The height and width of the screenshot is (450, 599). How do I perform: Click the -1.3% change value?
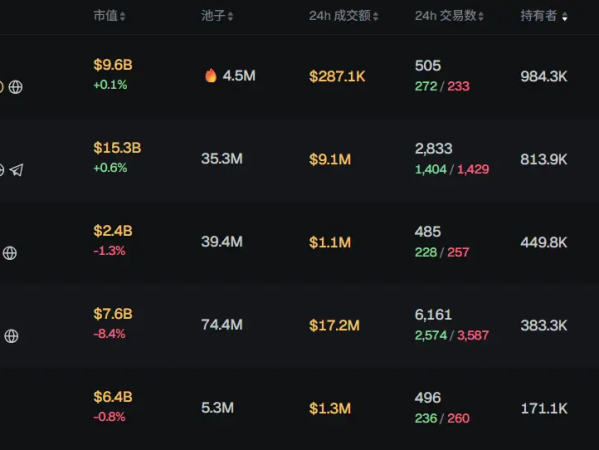pyautogui.click(x=110, y=251)
